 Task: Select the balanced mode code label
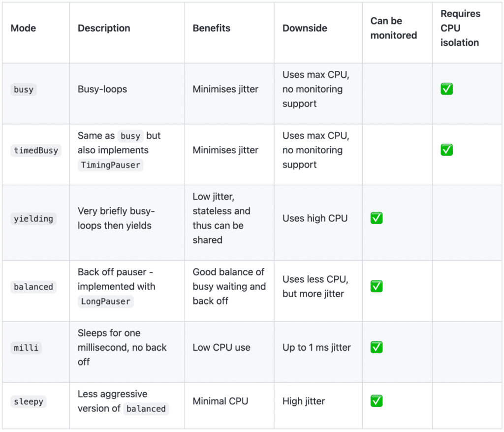(33, 287)
